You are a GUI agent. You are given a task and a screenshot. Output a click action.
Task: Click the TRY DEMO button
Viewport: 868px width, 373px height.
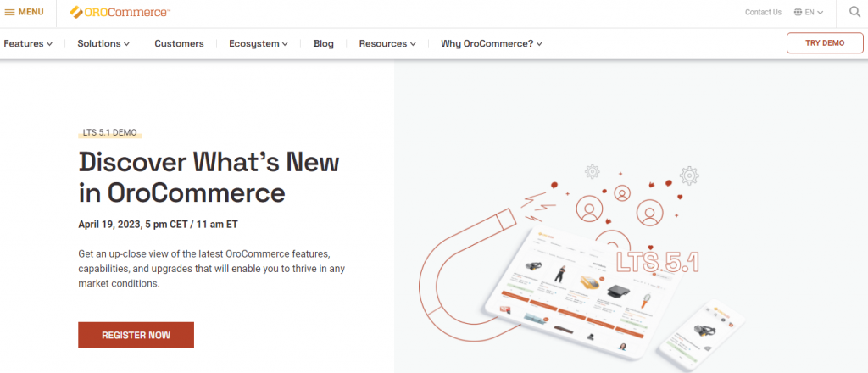(825, 43)
